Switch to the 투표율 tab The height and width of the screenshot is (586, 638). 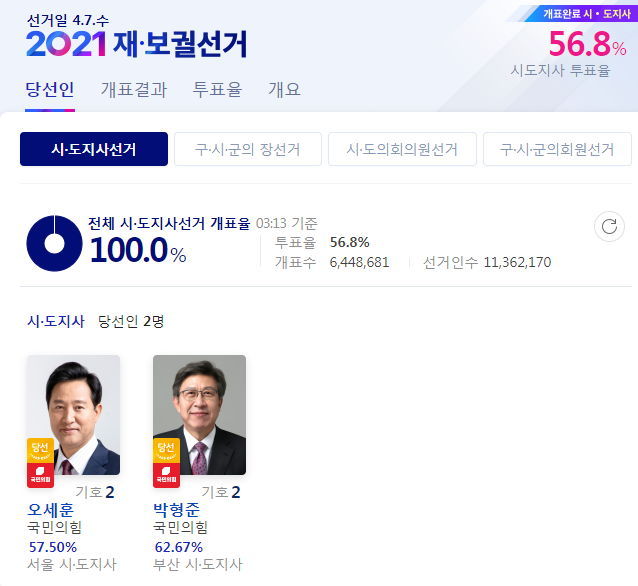click(217, 90)
